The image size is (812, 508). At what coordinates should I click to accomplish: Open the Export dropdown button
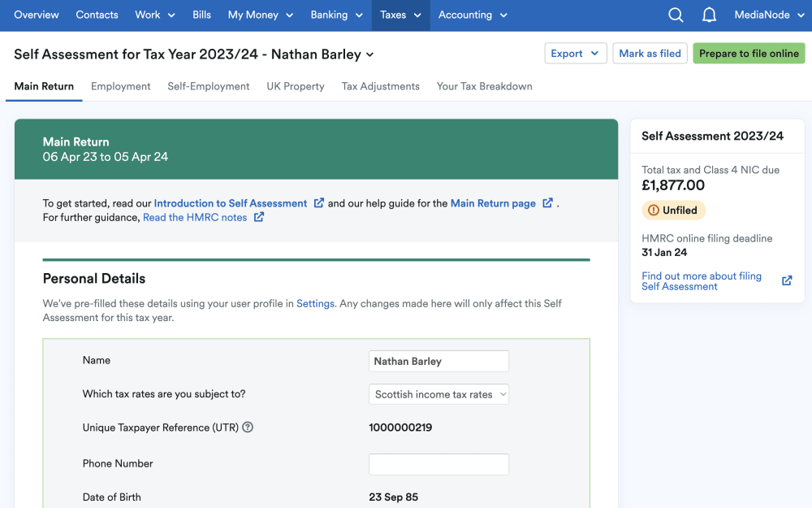575,54
